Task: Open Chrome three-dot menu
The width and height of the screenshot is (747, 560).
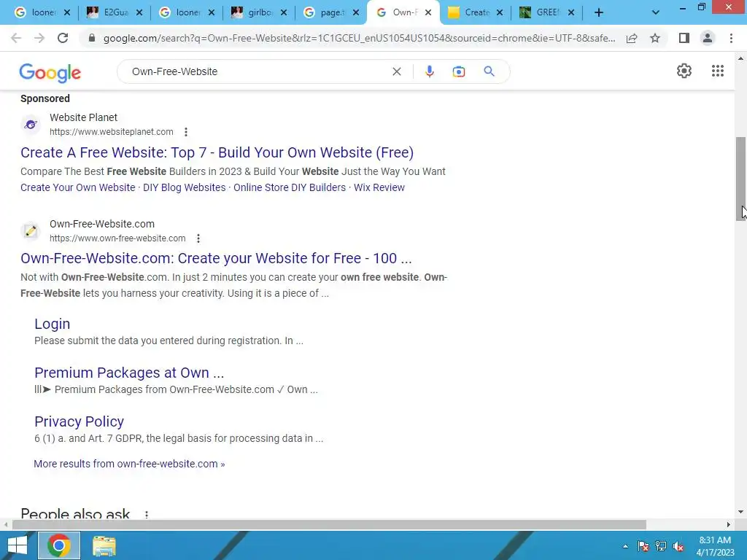Action: (x=731, y=38)
